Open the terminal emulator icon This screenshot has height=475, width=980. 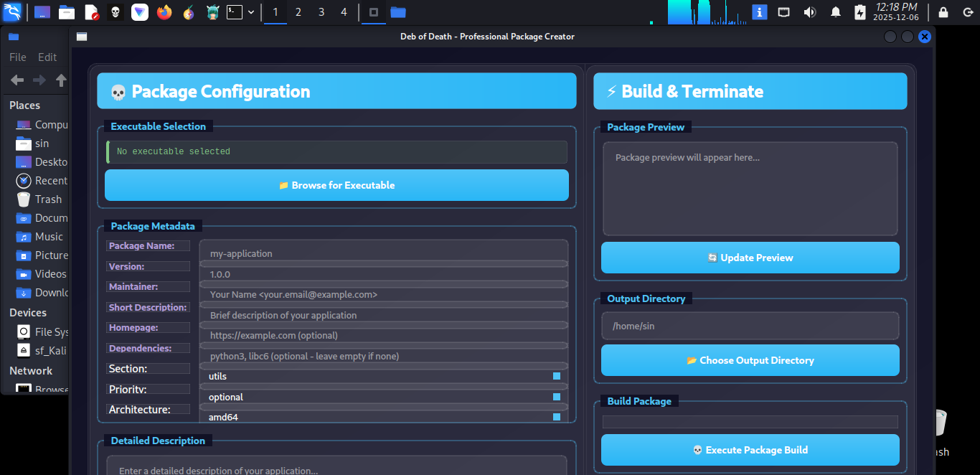(235, 12)
